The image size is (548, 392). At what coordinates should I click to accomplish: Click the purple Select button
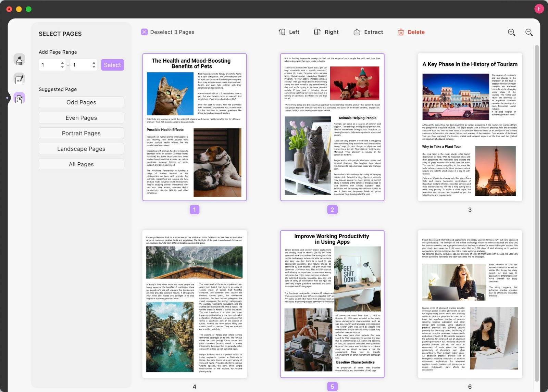tap(112, 65)
